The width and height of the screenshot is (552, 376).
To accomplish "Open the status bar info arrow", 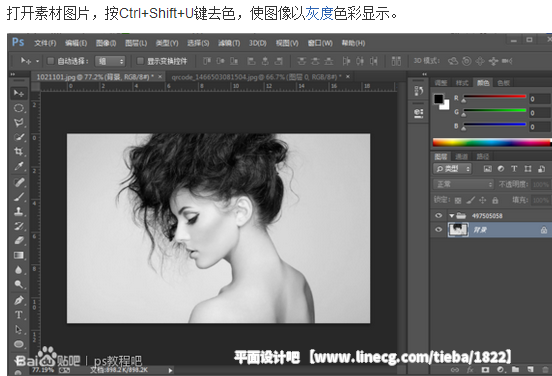I will click(x=170, y=370).
